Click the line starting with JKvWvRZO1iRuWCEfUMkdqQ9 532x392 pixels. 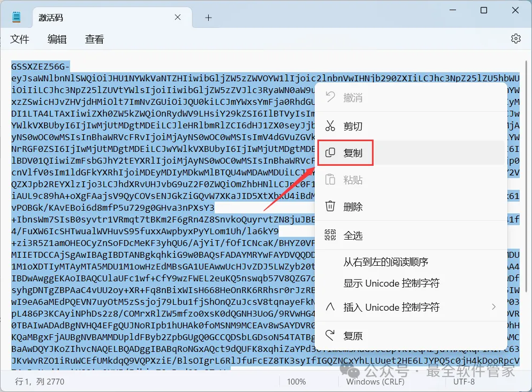pyautogui.click(x=265, y=360)
